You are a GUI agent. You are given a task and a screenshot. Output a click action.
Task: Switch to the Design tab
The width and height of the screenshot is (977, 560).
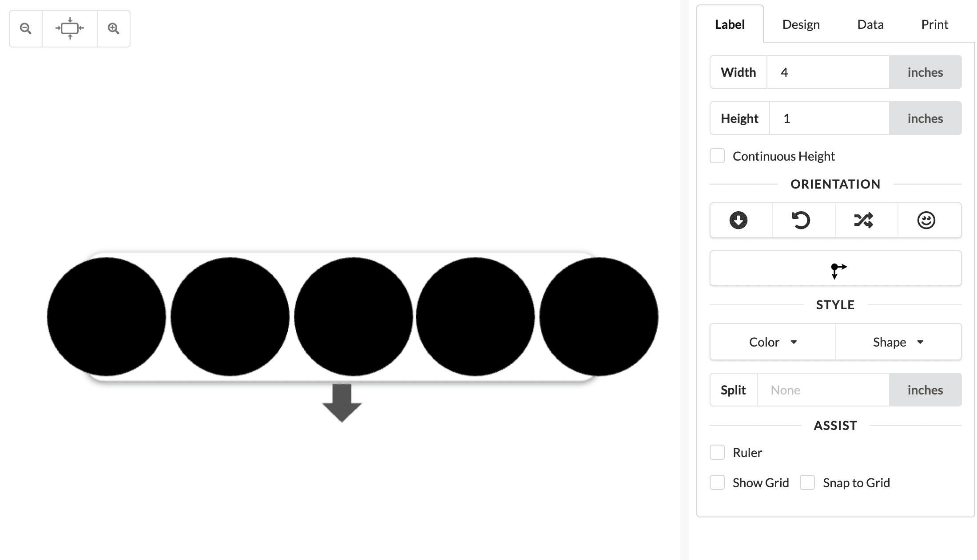pos(801,24)
